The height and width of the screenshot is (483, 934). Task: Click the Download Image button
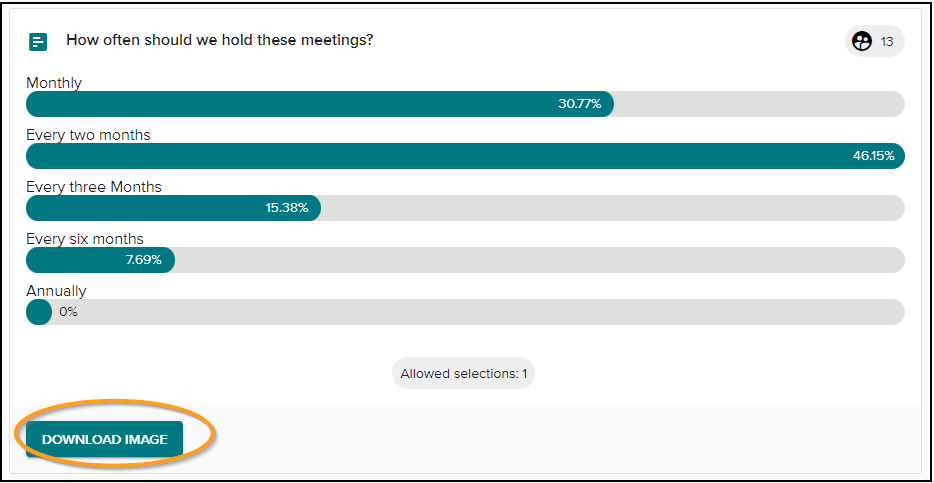point(104,440)
